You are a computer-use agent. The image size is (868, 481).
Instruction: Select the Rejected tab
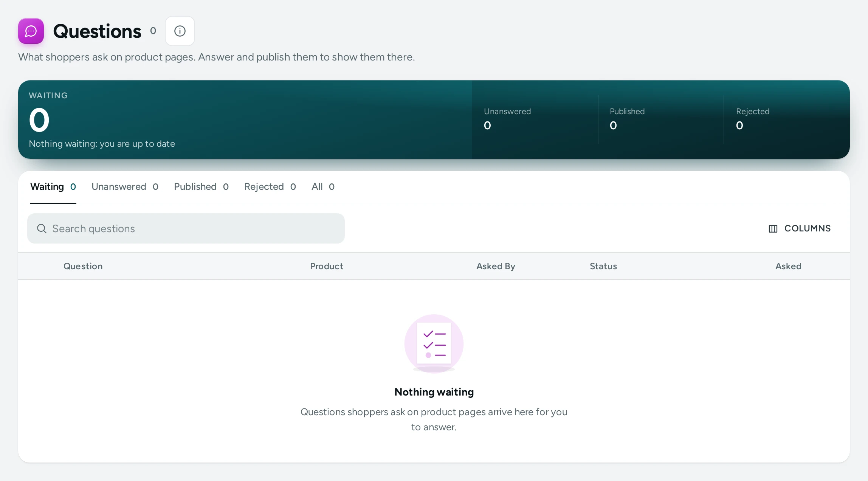[270, 187]
